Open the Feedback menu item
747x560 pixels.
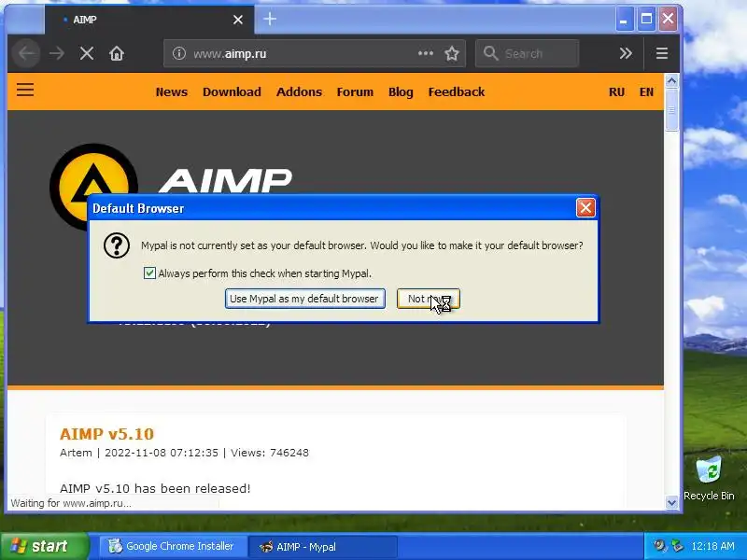[x=457, y=91]
